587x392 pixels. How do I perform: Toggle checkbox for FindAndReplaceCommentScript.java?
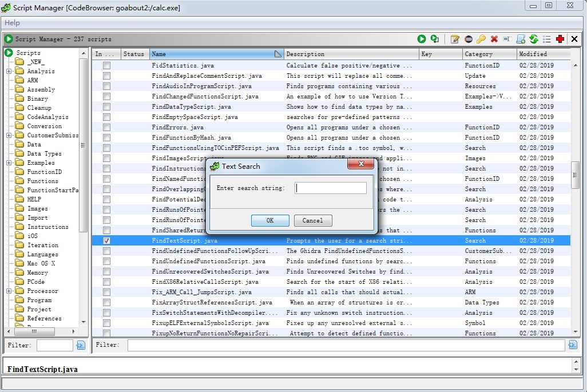pyautogui.click(x=106, y=76)
